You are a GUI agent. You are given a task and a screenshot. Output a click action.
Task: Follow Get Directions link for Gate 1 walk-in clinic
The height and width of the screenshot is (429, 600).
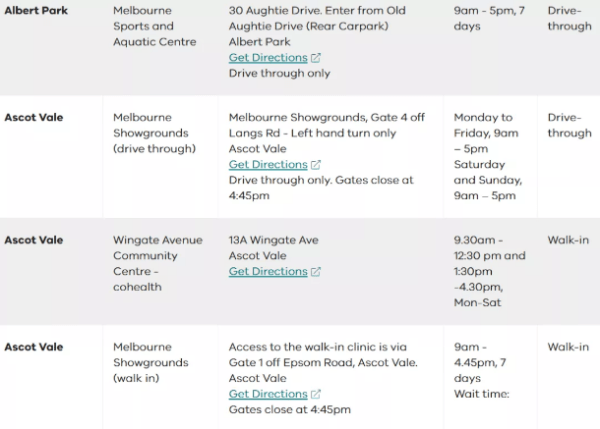tap(268, 395)
